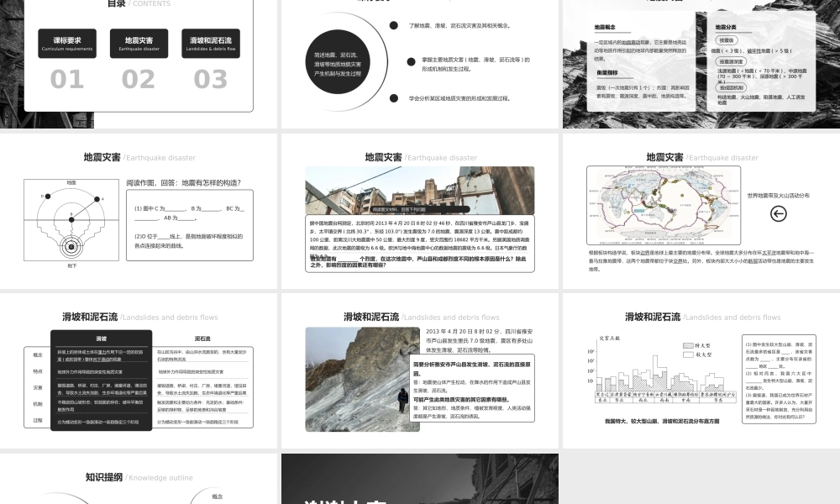Select the 课标要求 dark button on contents slide
The height and width of the screenshot is (504, 840).
coord(67,44)
